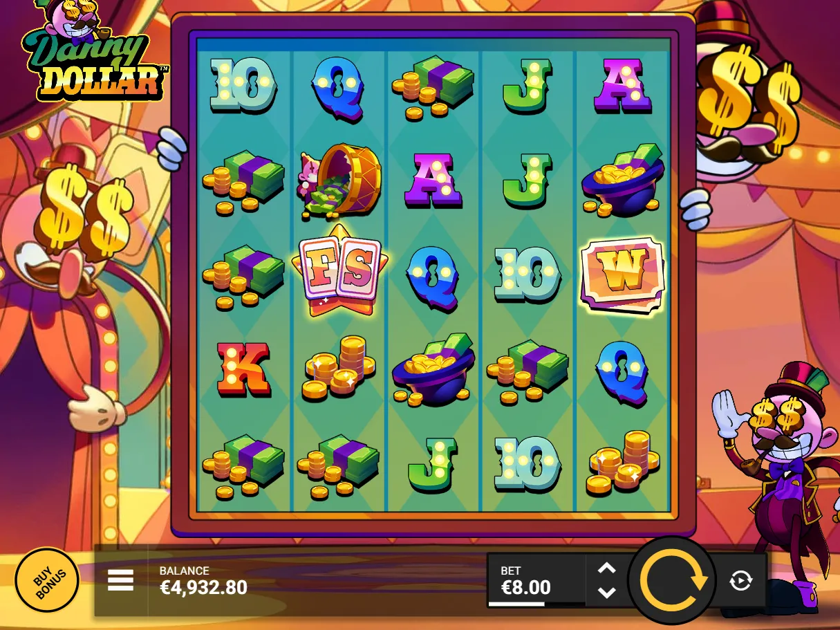Viewport: 840px width, 630px height.
Task: Select the FS free spins scatter symbol
Action: click(339, 270)
